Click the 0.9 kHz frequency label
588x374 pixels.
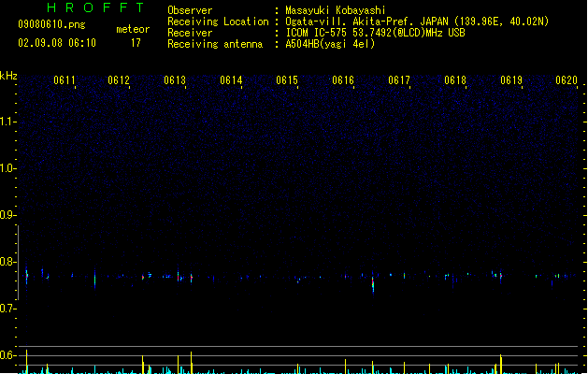point(7,215)
